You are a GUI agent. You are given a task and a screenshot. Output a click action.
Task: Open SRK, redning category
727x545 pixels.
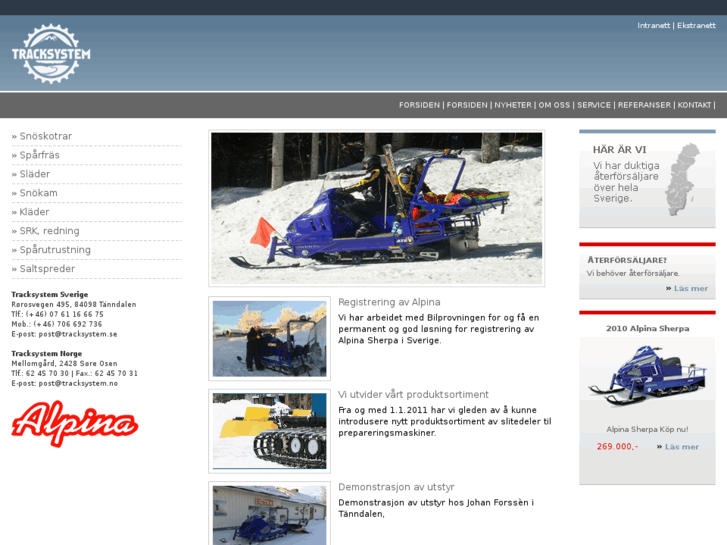tap(49, 231)
